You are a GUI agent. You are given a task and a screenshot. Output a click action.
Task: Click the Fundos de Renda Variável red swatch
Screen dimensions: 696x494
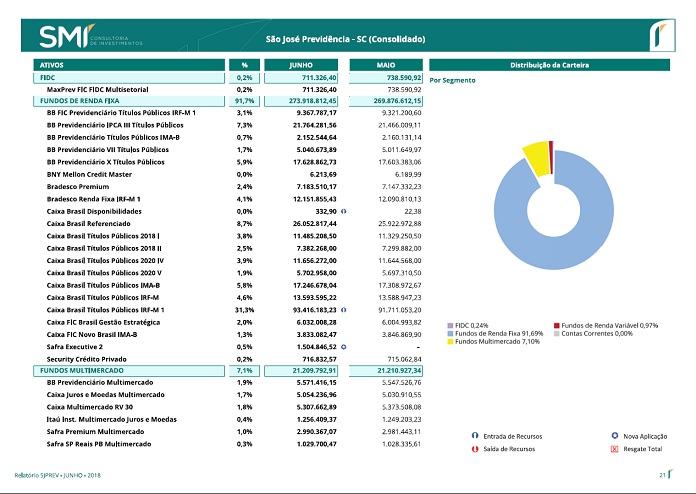[557, 325]
